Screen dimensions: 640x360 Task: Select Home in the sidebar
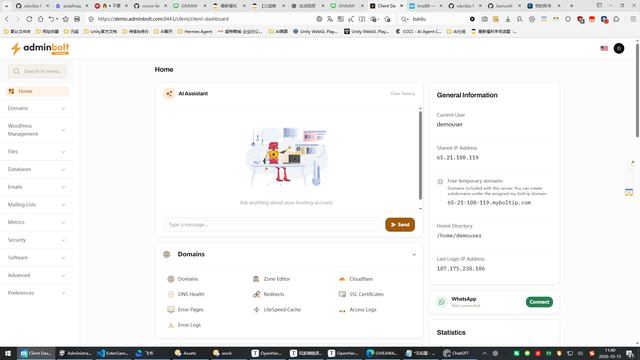(x=37, y=91)
